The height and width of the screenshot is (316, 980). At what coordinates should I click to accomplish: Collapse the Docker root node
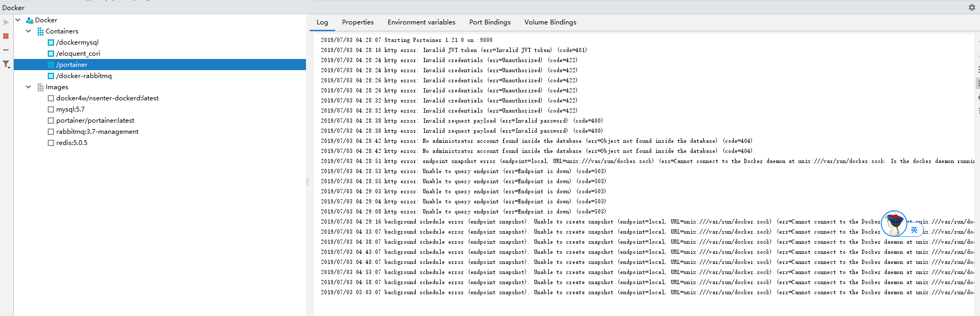pos(18,20)
